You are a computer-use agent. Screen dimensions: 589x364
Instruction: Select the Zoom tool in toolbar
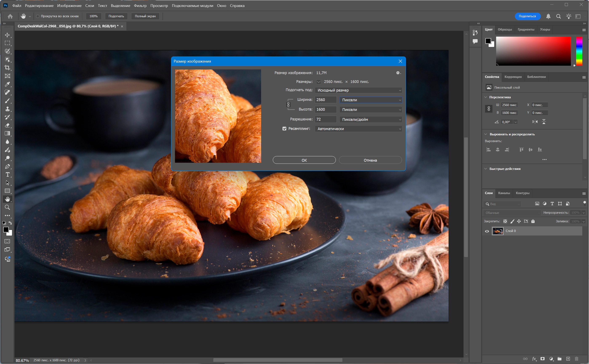point(7,207)
